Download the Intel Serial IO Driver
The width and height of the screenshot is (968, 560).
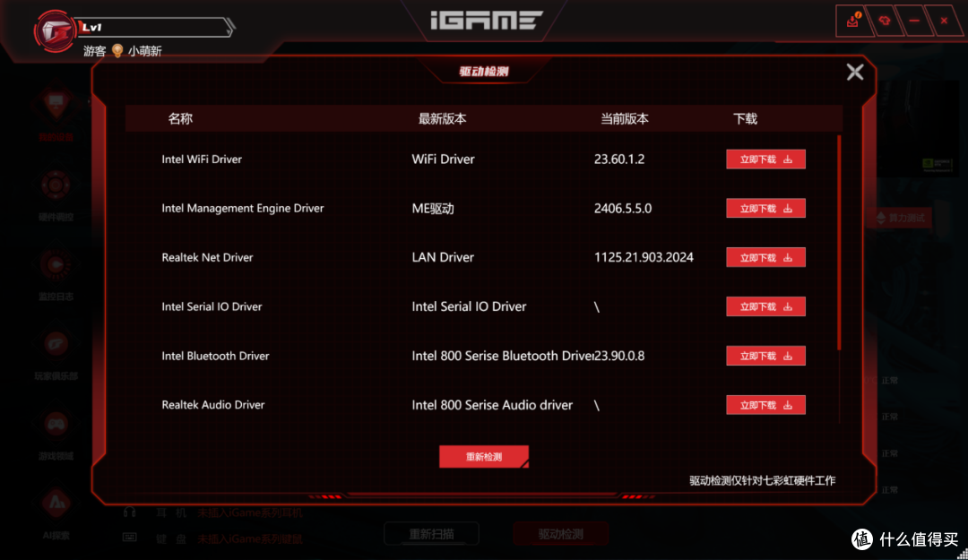pyautogui.click(x=765, y=306)
